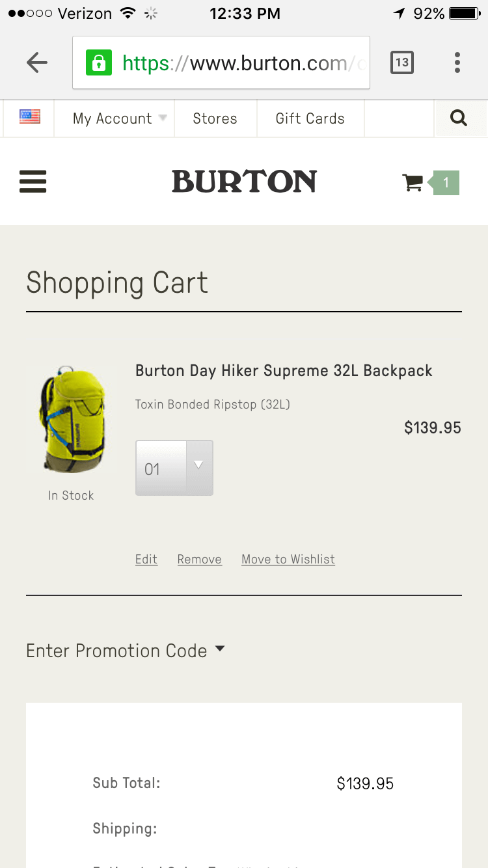488x868 pixels.
Task: Tap the browser back arrow
Action: click(37, 62)
